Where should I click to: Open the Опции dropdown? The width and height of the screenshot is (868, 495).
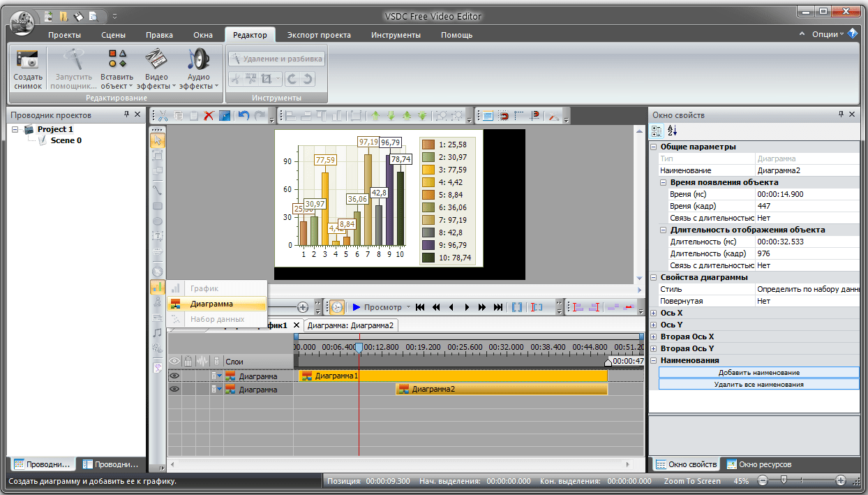point(828,34)
